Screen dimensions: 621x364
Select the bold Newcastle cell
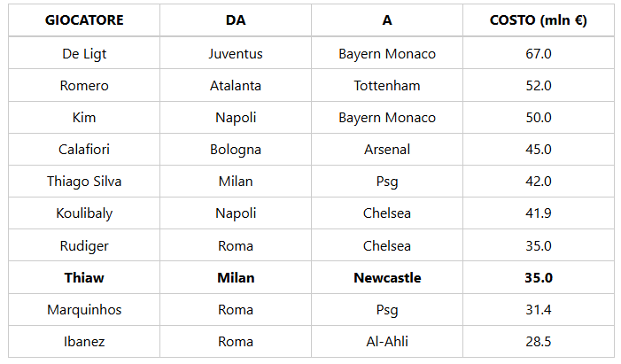tap(387, 278)
